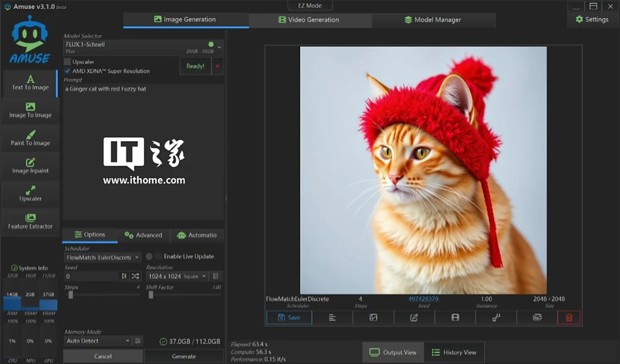Open the Feature Extractor tool

[x=30, y=221]
